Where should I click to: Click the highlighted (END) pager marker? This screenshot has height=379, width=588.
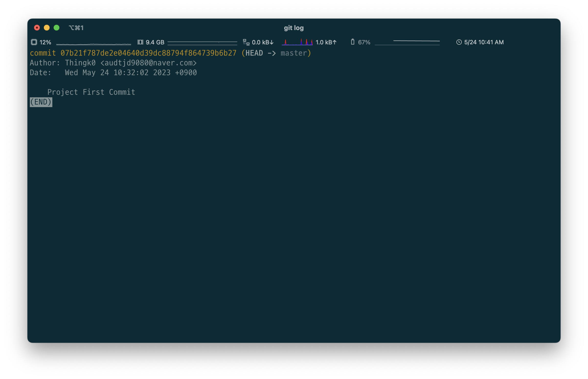(41, 102)
